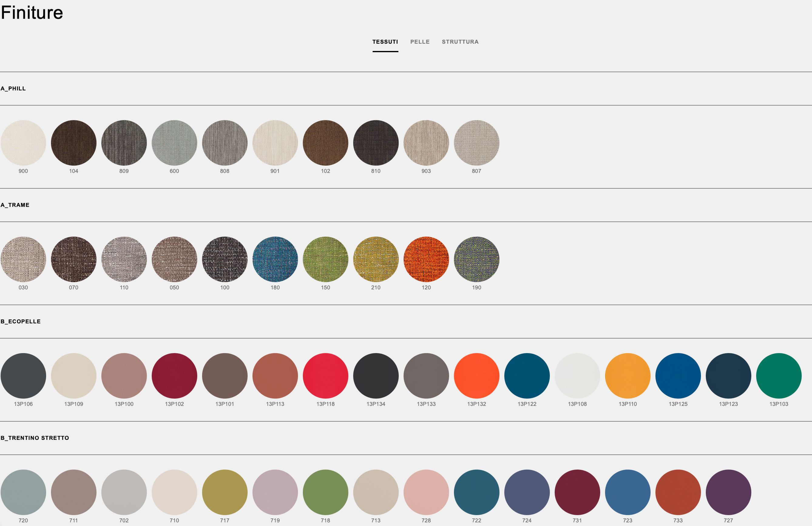Select the TESSUTI tab
Screen dimensions: 812x526
click(385, 42)
